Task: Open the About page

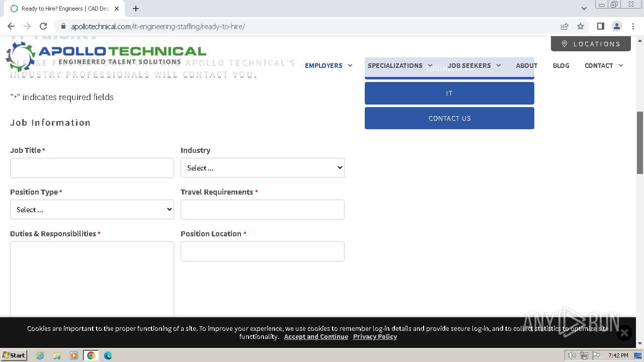Action: point(527,65)
